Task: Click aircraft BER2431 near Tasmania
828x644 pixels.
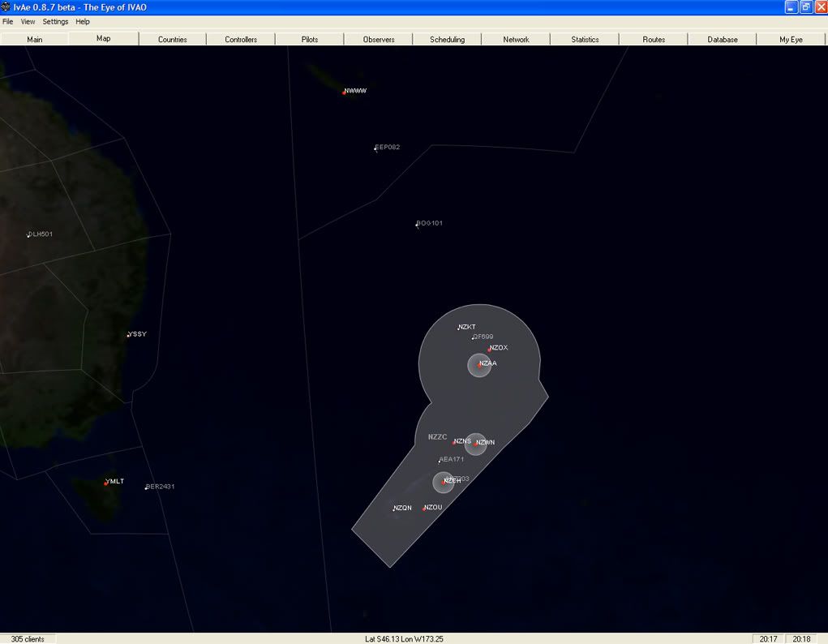Action: tap(146, 487)
